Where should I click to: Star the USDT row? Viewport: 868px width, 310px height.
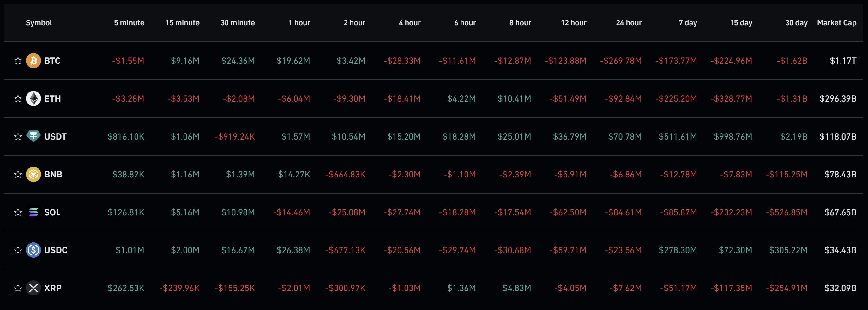pyautogui.click(x=18, y=136)
